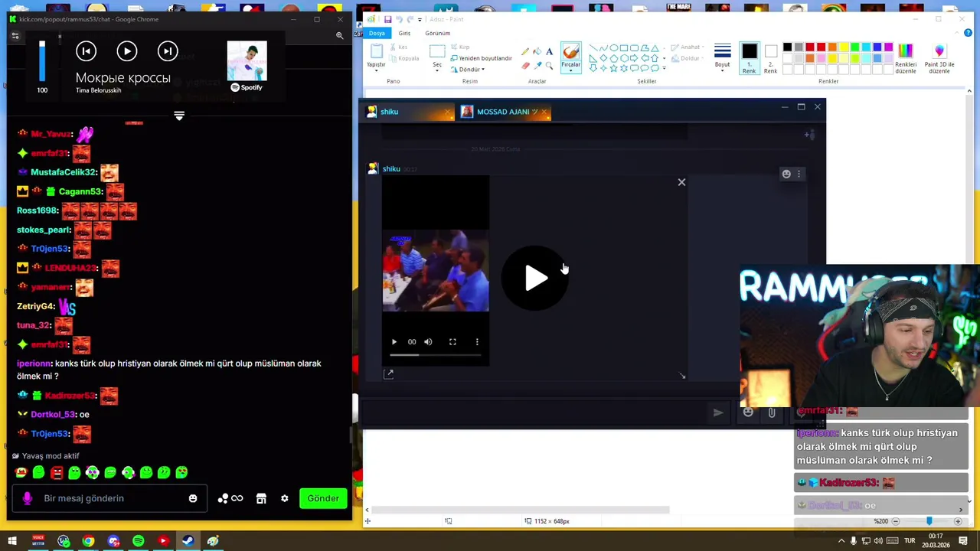Collapse the music widget with down arrow
The width and height of the screenshot is (980, 551).
point(179,116)
